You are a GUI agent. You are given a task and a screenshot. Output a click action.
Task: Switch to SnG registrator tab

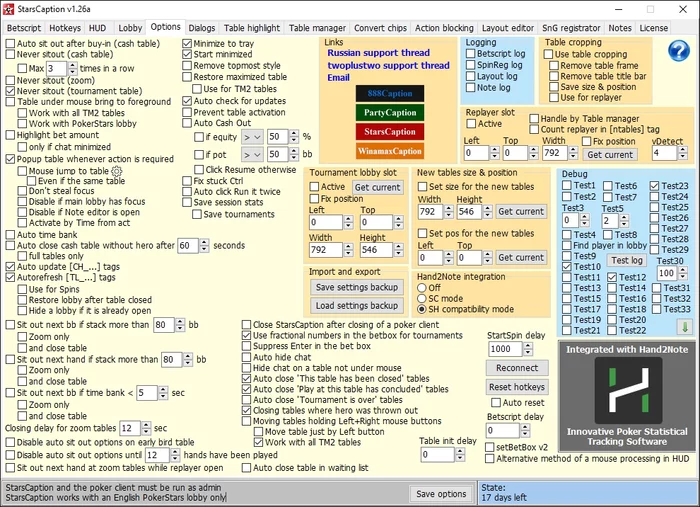(571, 28)
